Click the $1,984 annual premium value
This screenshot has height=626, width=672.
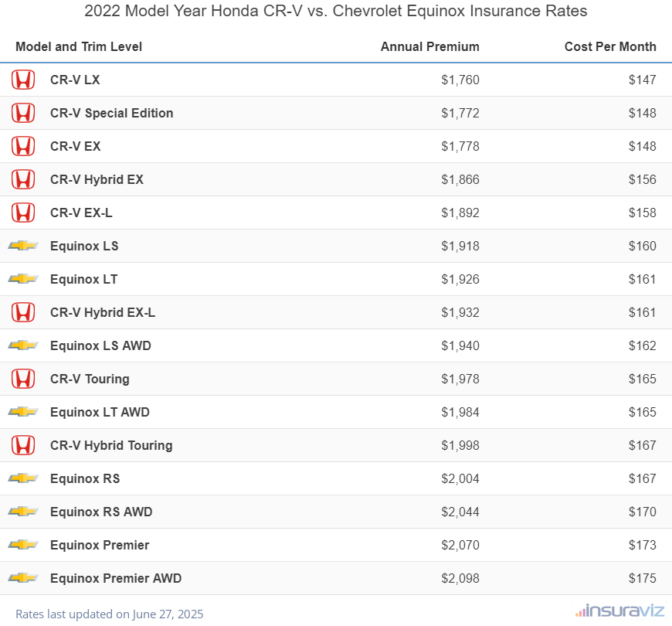[x=460, y=413]
